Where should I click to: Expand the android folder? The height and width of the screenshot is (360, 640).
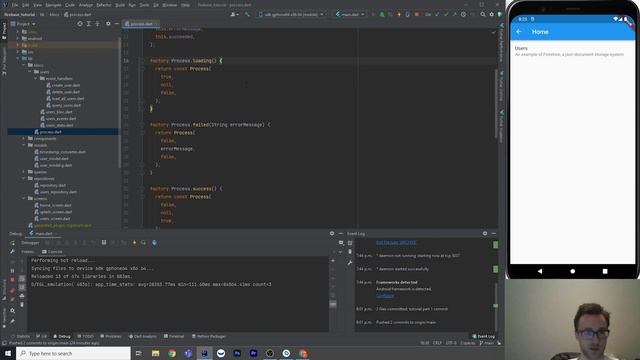[18, 38]
